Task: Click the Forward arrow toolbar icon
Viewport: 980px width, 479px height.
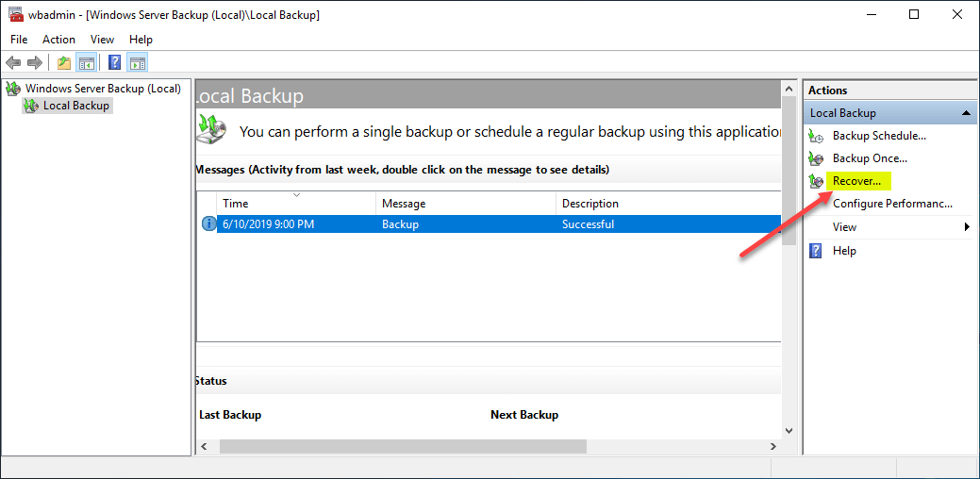Action: pos(35,62)
